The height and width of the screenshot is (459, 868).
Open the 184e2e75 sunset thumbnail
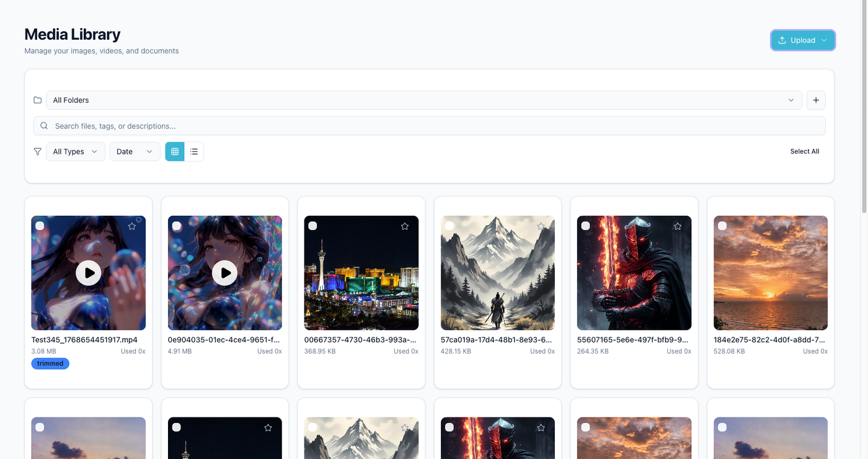click(x=771, y=273)
